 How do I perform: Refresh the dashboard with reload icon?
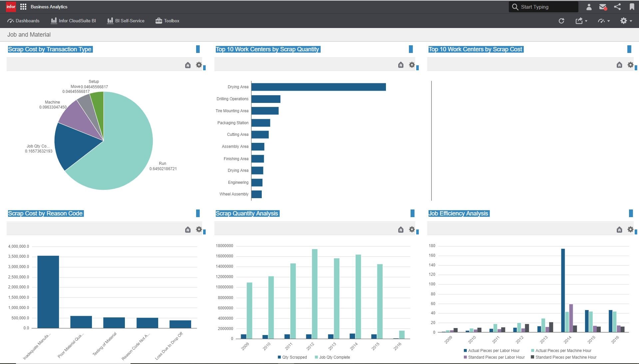[561, 21]
